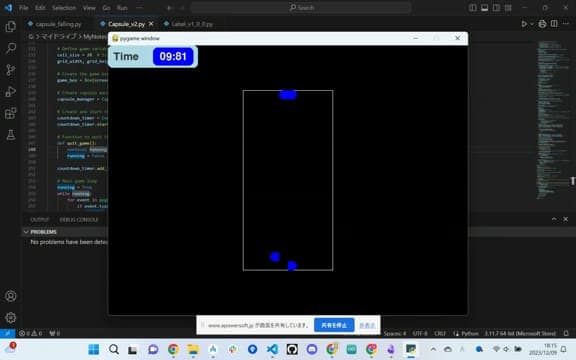The image size is (576, 360).
Task: Open the run options dropdown arrow
Action: click(532, 24)
